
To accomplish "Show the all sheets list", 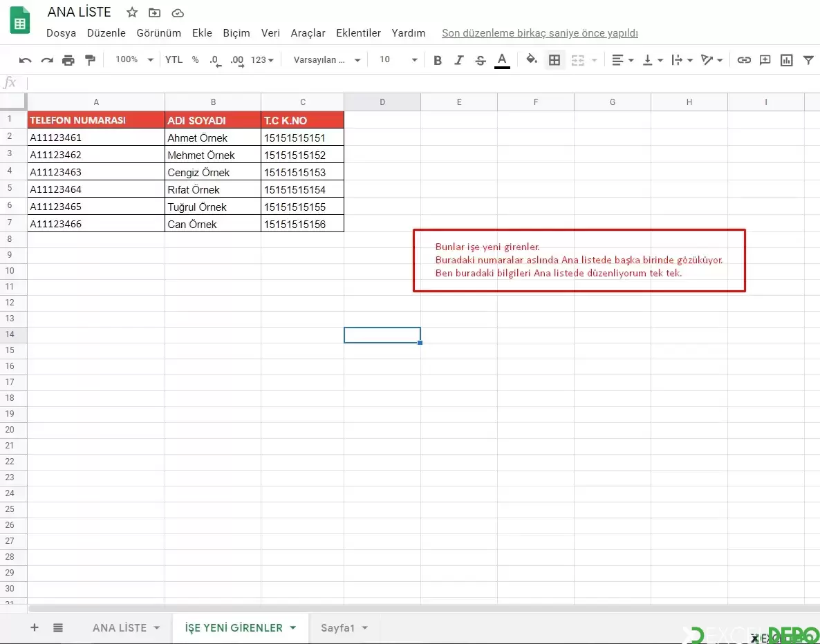I will click(58, 627).
